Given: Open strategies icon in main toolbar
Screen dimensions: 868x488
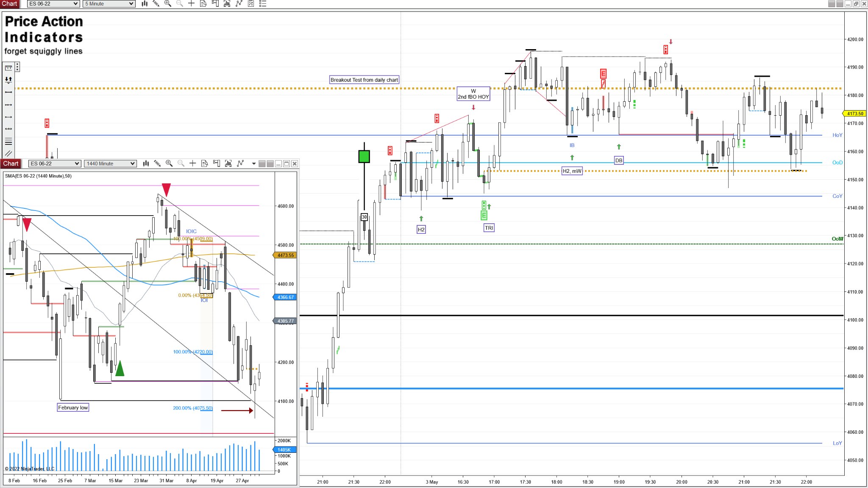Looking at the screenshot, I should (239, 4).
